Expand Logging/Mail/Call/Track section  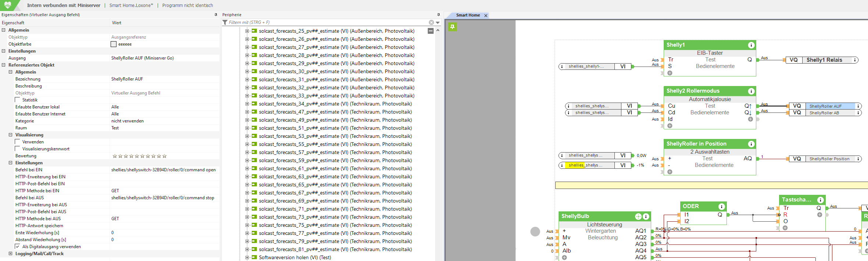coord(11,254)
